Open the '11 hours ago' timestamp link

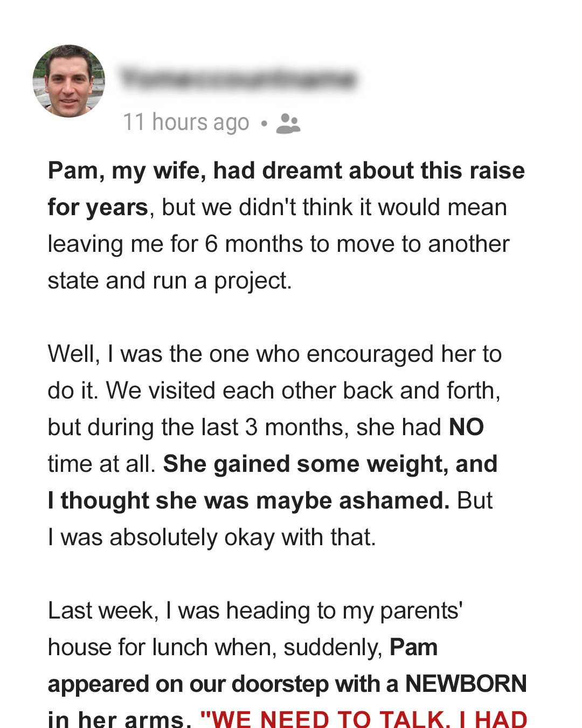[186, 123]
